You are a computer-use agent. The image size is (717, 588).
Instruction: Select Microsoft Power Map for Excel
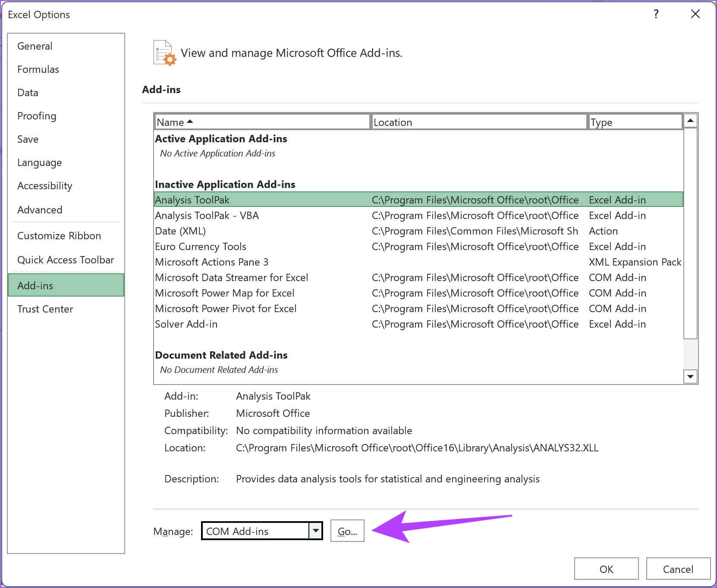418,293
